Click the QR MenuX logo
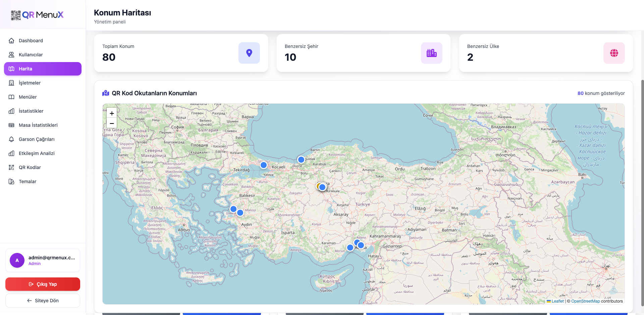 37,15
